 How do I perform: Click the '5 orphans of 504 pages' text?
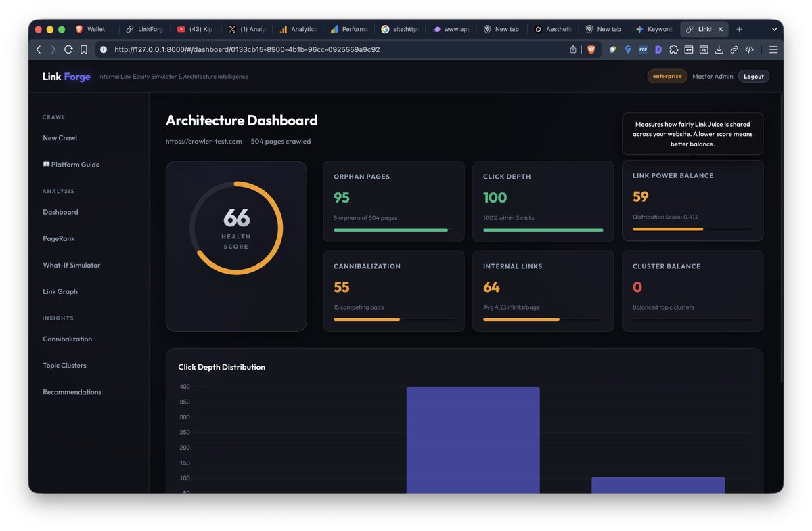point(365,218)
